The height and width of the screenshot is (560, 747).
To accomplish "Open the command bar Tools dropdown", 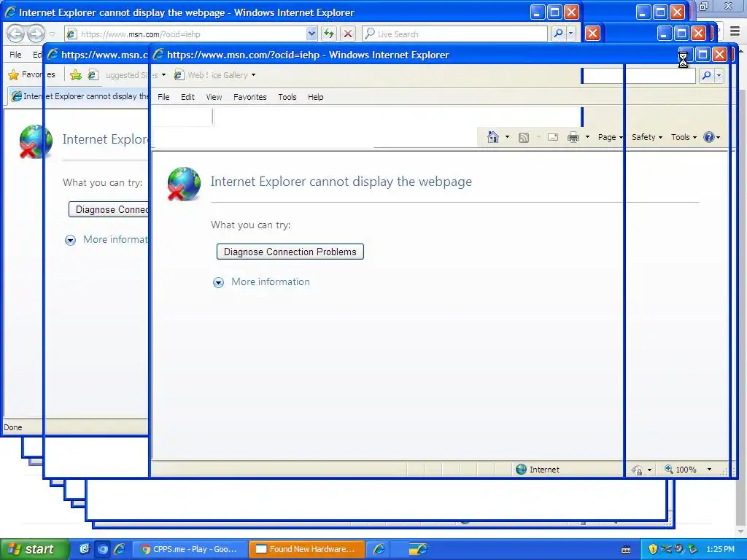I will coord(684,137).
